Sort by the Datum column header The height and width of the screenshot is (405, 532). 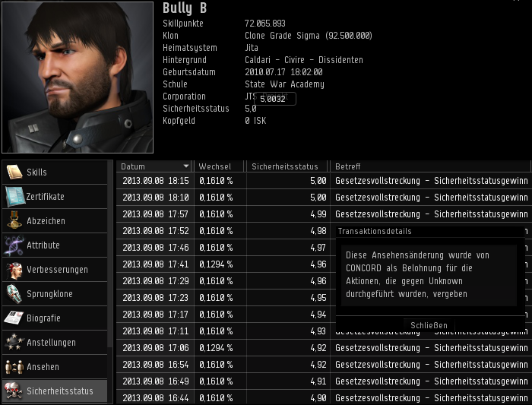[155, 166]
